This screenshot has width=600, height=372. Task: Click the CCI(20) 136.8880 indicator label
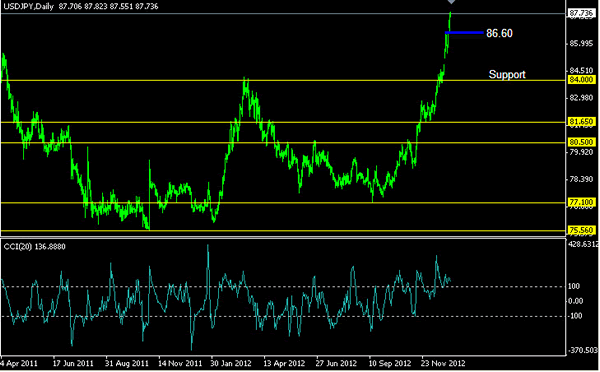click(x=34, y=246)
